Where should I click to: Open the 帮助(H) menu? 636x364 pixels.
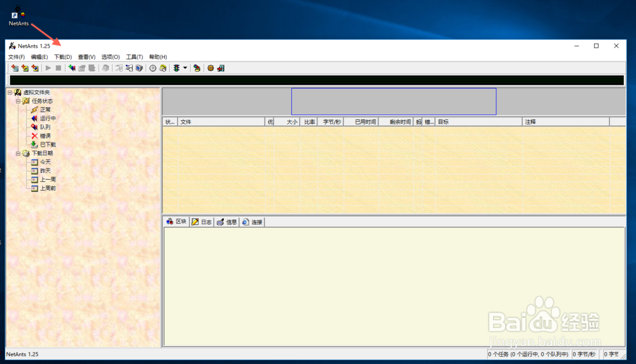click(x=158, y=57)
